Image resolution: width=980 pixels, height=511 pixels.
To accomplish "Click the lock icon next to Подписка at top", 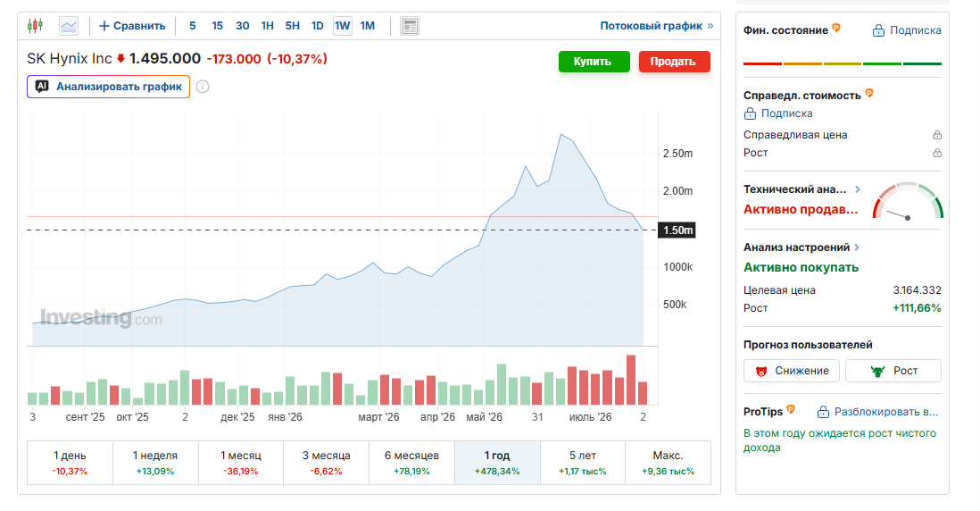I will [x=878, y=30].
